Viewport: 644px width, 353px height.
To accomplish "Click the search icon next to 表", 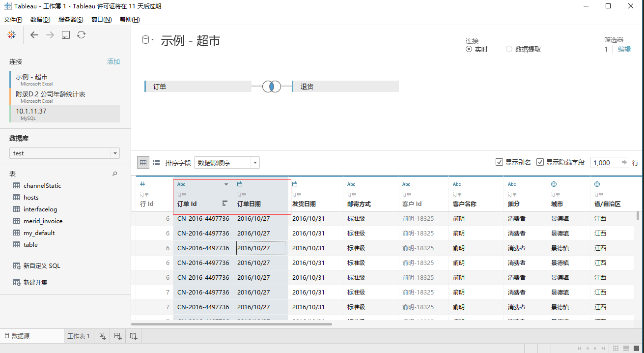I will (x=115, y=174).
